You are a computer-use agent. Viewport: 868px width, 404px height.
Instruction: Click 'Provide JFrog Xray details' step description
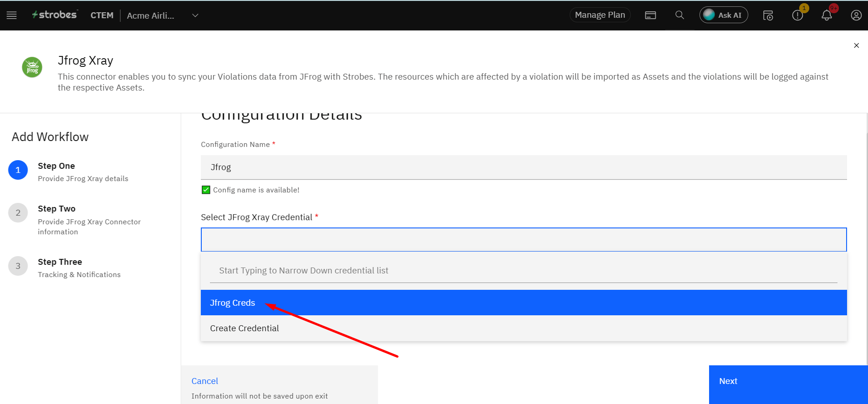click(83, 179)
